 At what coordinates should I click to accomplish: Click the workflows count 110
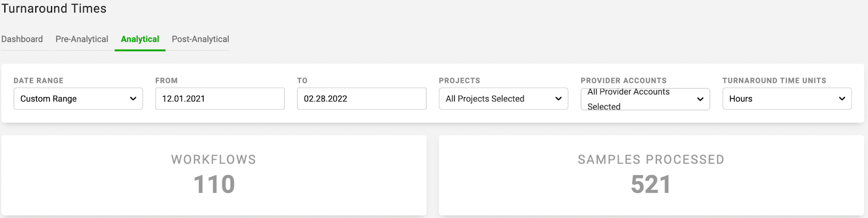pos(214,184)
